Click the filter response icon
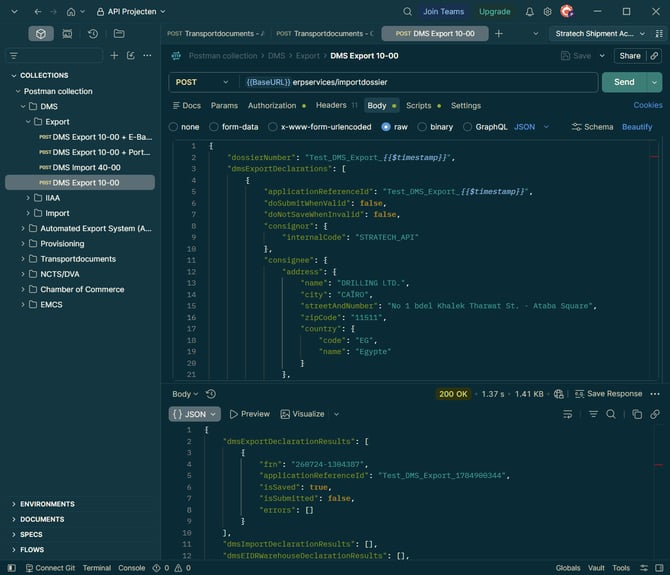Viewport: 670px width, 575px height. click(x=594, y=414)
